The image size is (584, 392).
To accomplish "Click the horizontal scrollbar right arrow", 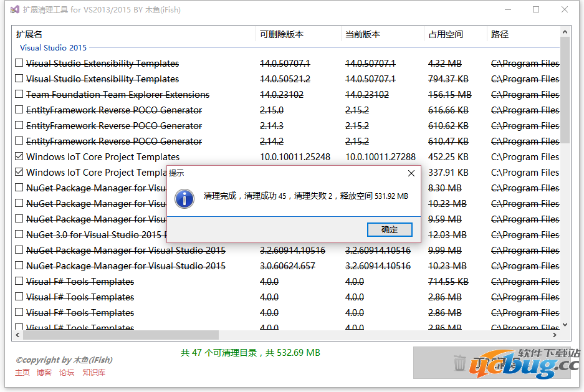I will 553,335.
